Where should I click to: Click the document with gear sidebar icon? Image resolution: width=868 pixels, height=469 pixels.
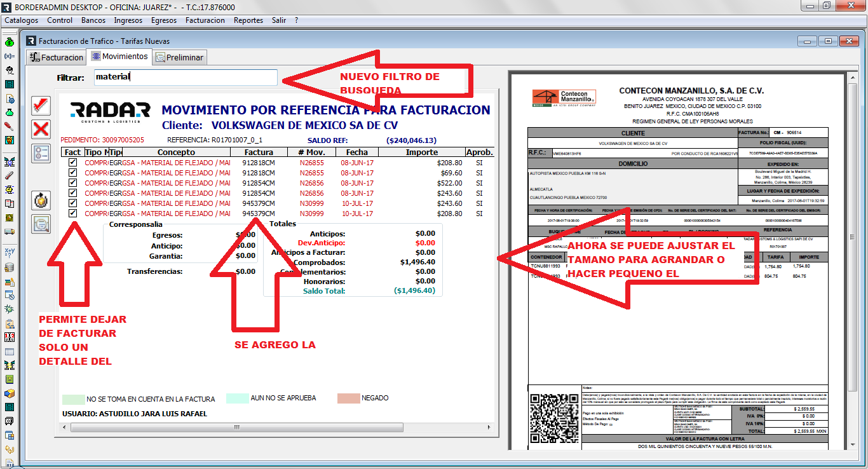point(10,99)
